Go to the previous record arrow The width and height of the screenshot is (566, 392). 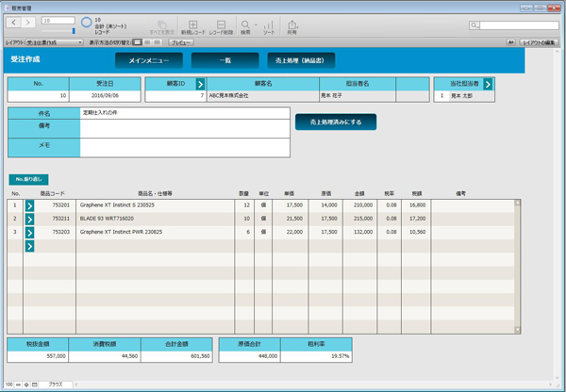[x=14, y=23]
